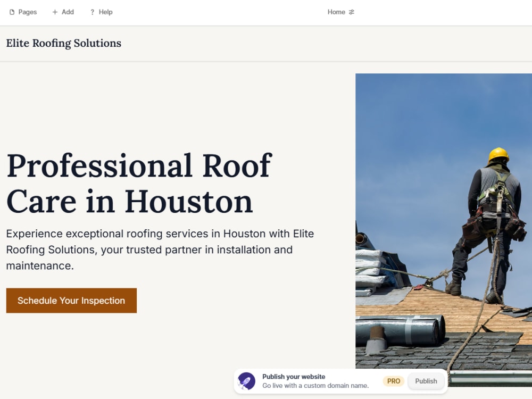This screenshot has height=399, width=532.
Task: Click the Experience exceptional roofing services paragraph
Action: coord(160,250)
